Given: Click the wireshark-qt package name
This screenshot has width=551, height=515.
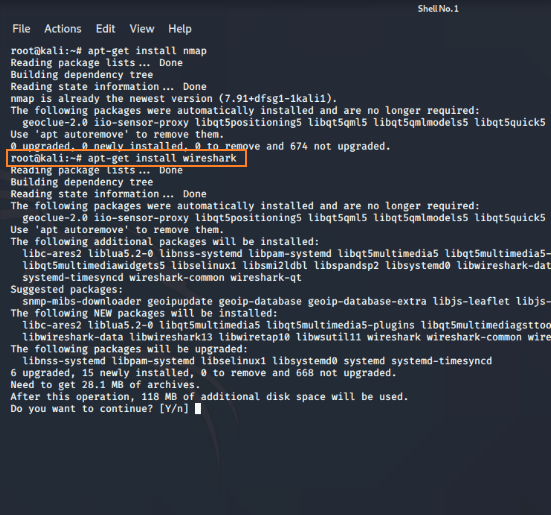Looking at the screenshot, I should point(266,278).
